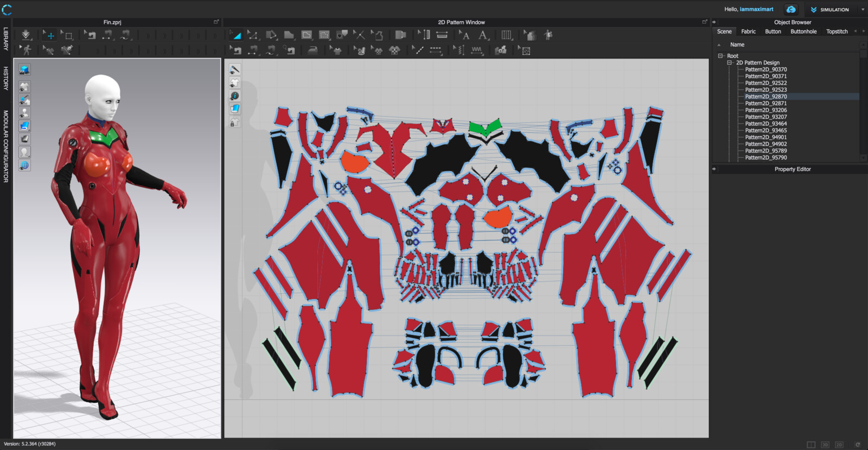Choose the Trace crossed-lines tool

coord(359,35)
